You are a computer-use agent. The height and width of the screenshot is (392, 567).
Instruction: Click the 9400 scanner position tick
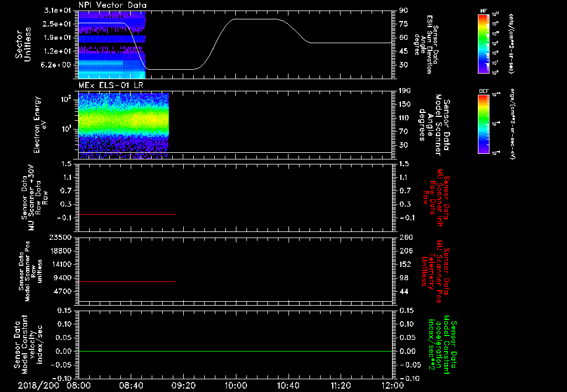[63, 278]
